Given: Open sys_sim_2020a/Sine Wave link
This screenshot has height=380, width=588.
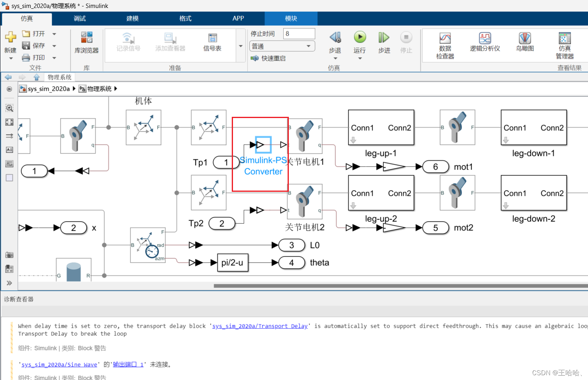Looking at the screenshot, I should point(59,364).
